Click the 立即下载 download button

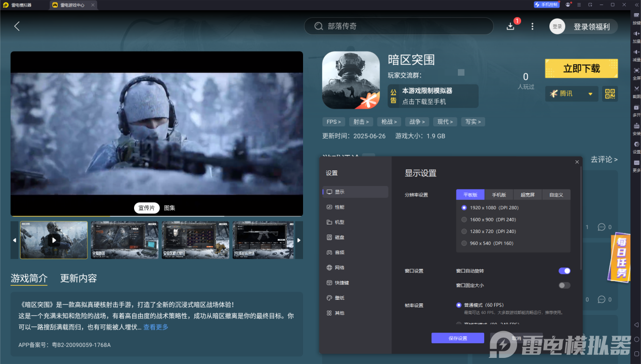[581, 68]
